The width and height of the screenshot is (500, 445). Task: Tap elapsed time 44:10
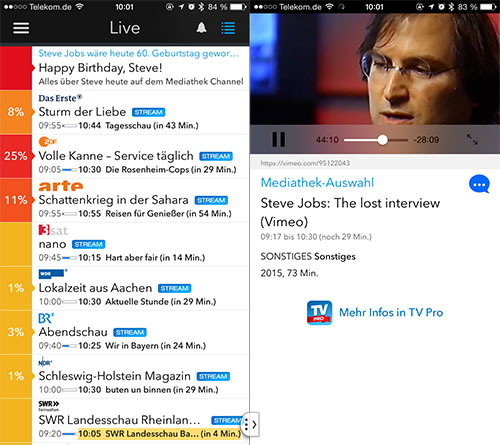pos(327,140)
